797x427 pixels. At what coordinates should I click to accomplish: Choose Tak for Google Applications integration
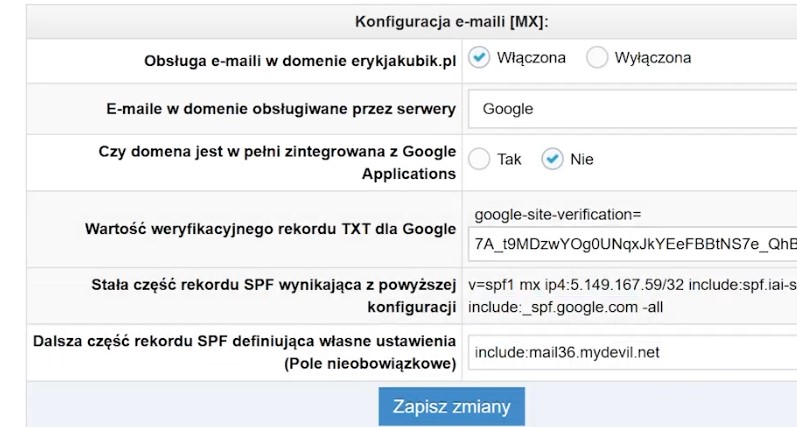[x=479, y=159]
